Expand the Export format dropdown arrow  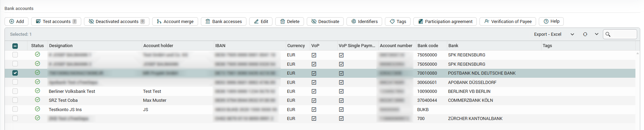(x=572, y=34)
